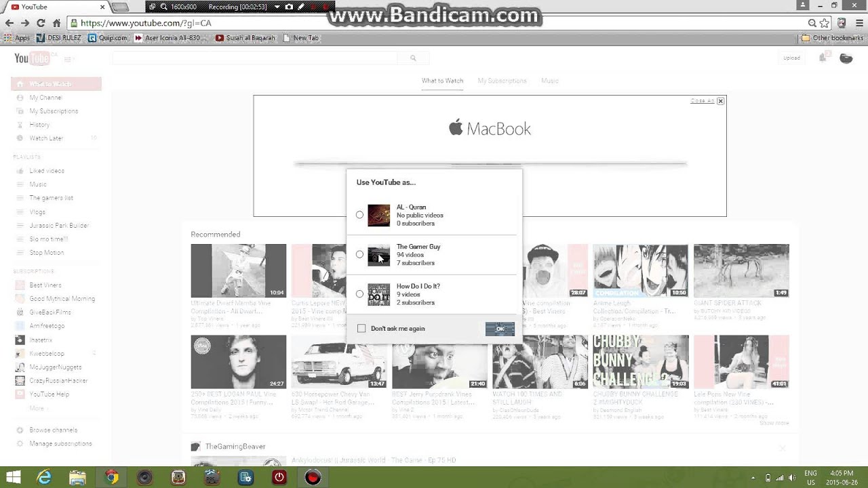The image size is (868, 488).
Task: Open the Windows Start button
Action: [x=13, y=477]
